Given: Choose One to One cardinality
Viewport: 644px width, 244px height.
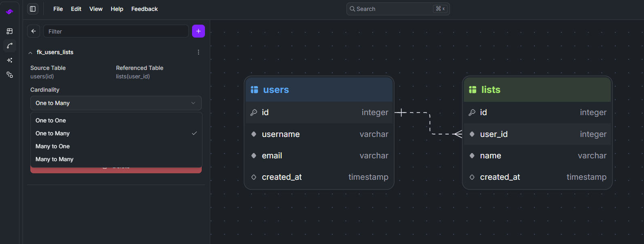Looking at the screenshot, I should (116, 120).
